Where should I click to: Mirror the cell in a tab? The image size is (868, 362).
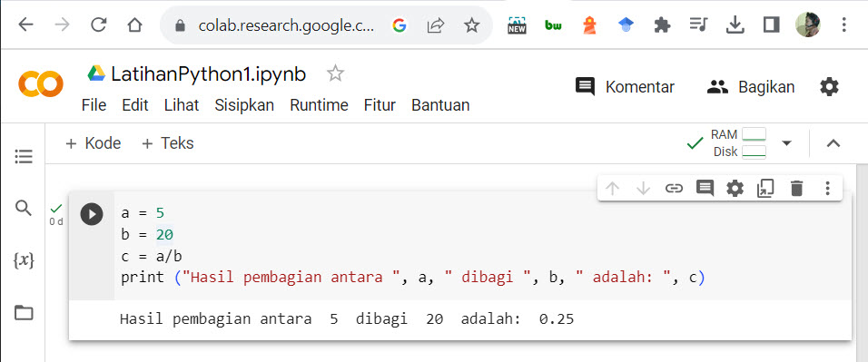point(765,189)
